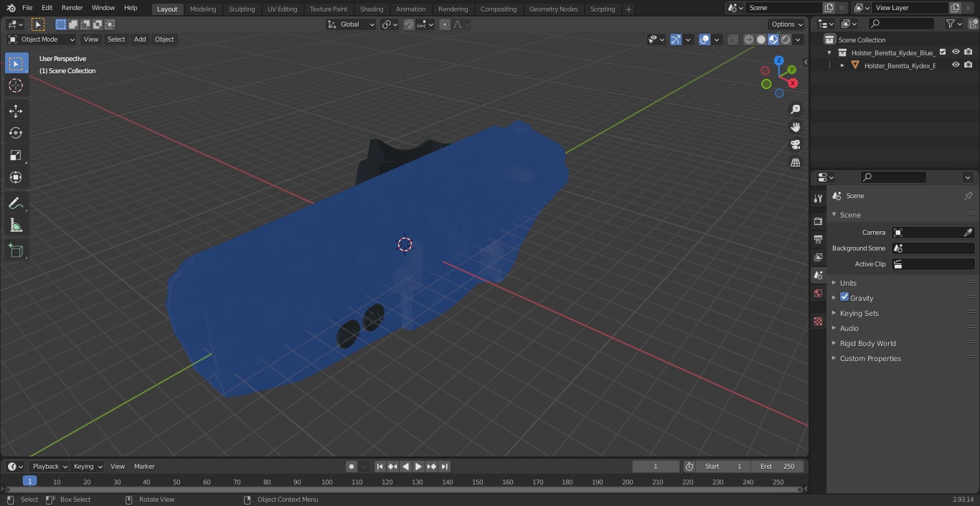Jump to the end frame
This screenshot has width=980, height=506.
[x=444, y=467]
